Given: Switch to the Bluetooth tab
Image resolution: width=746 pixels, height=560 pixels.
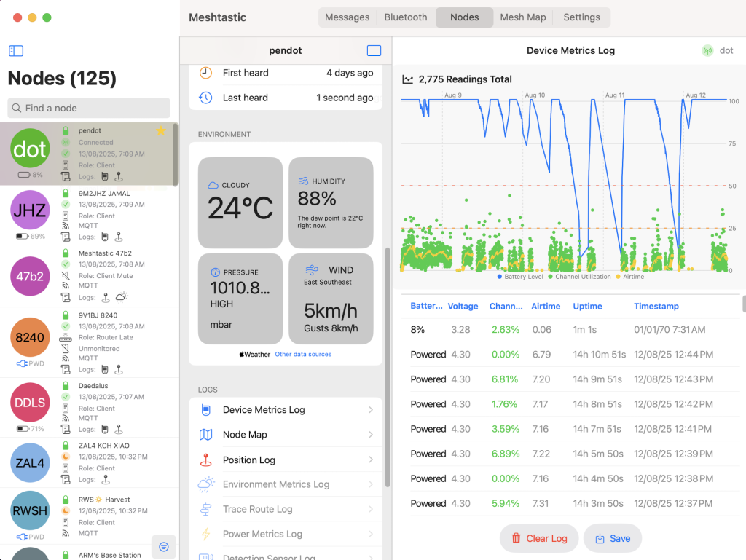Looking at the screenshot, I should point(405,17).
